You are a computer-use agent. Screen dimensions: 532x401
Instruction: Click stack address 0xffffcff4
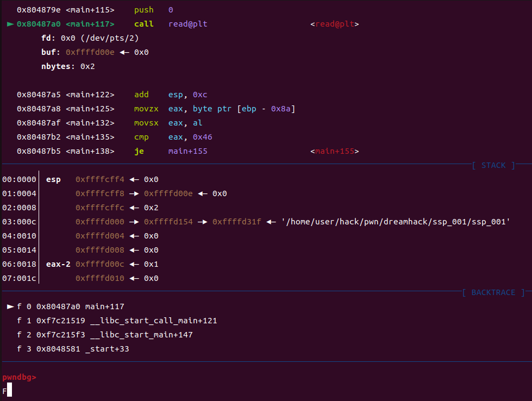(100, 179)
